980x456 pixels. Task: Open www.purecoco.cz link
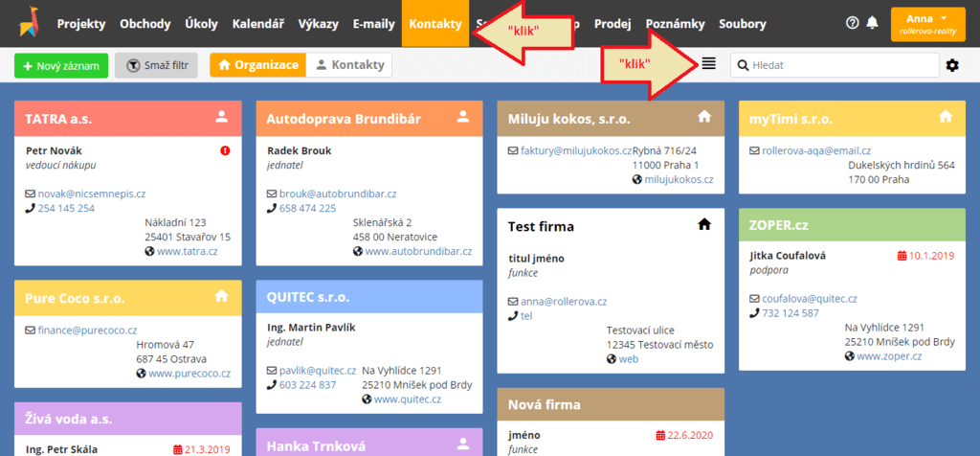click(189, 374)
